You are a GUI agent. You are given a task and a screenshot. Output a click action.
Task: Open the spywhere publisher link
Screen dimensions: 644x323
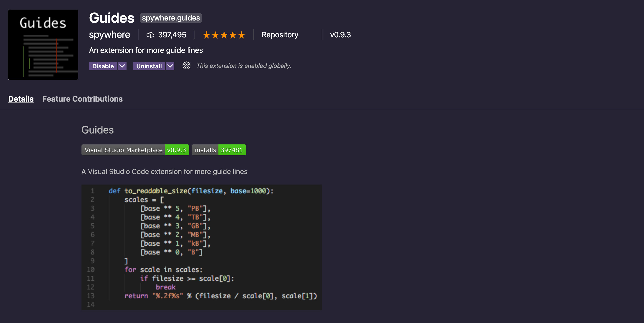pos(109,35)
